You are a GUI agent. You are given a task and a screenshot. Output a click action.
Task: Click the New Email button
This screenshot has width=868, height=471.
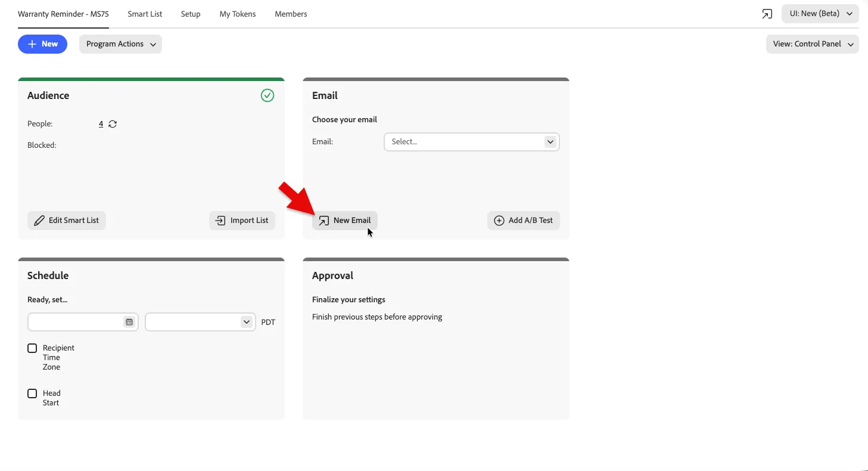(x=345, y=221)
